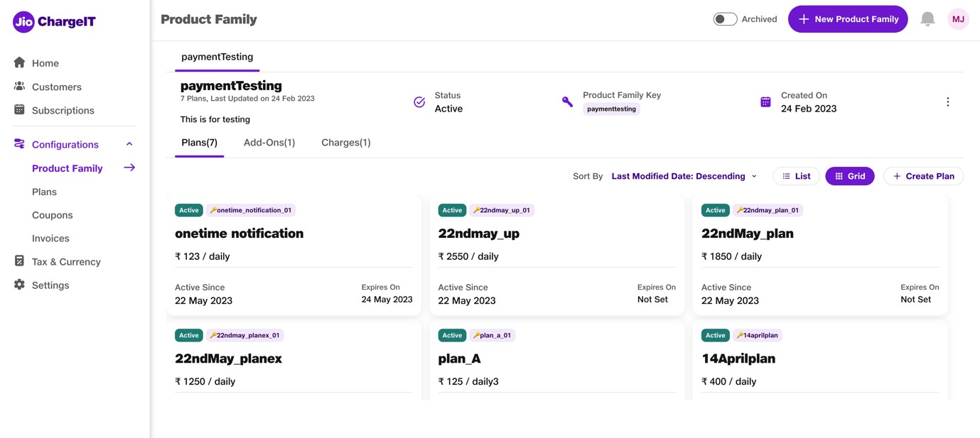Click the plan_a_01 key tag

pos(492,335)
